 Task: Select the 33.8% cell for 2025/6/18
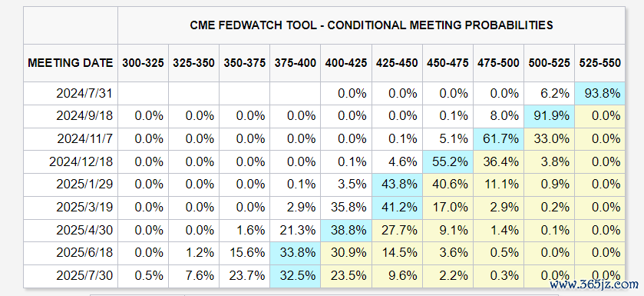296,253
